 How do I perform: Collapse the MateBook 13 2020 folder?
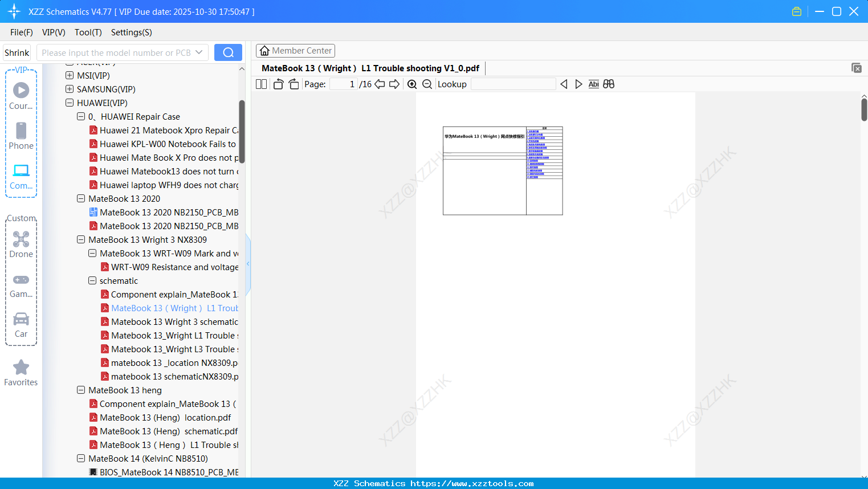point(81,198)
